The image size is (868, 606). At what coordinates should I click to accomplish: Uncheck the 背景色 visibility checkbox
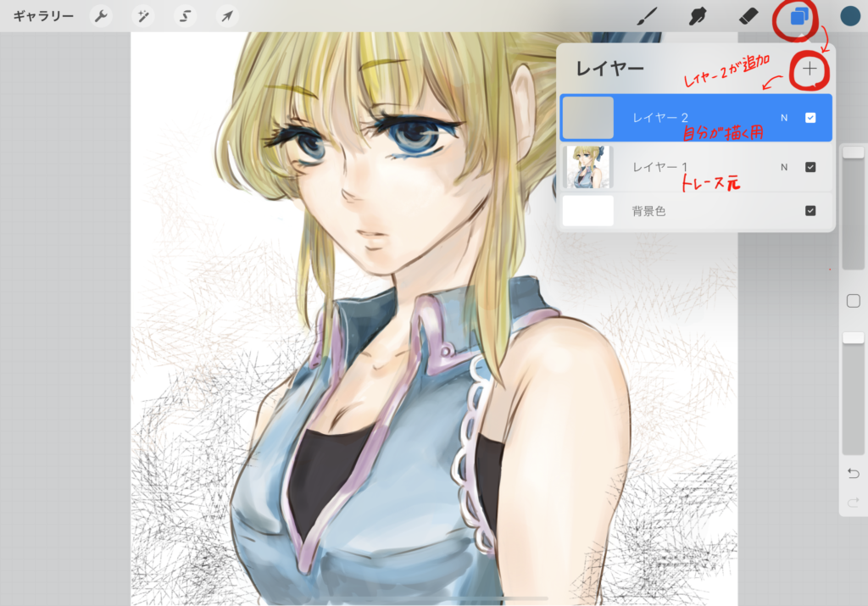point(810,211)
